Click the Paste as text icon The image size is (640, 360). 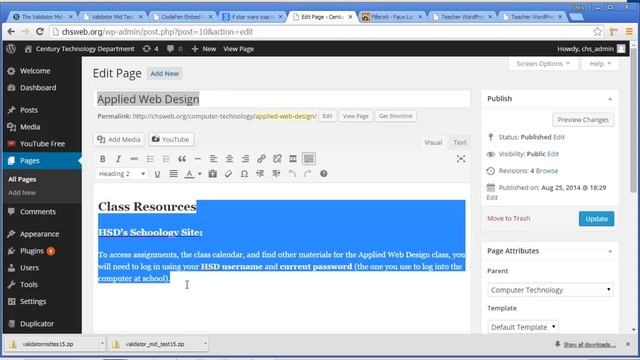tap(213, 174)
